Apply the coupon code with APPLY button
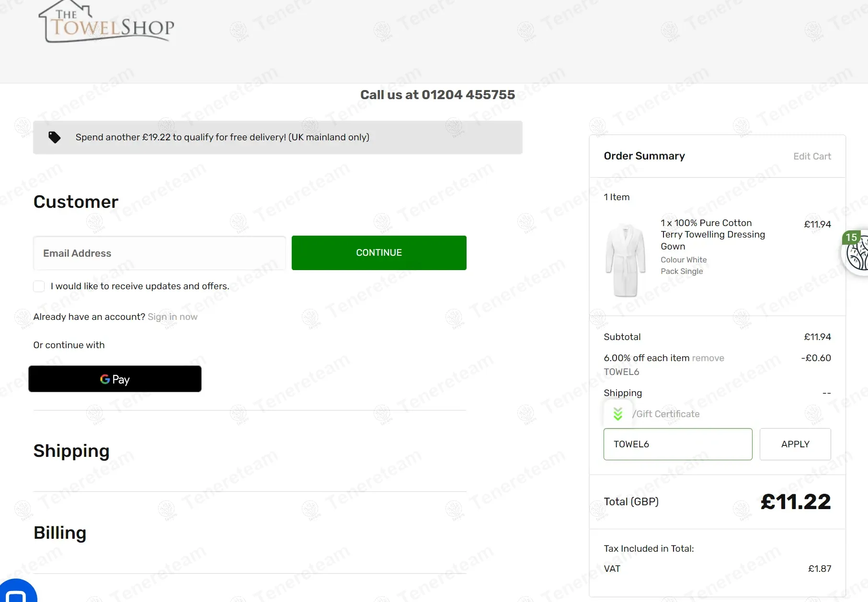This screenshot has width=868, height=602. [x=795, y=444]
